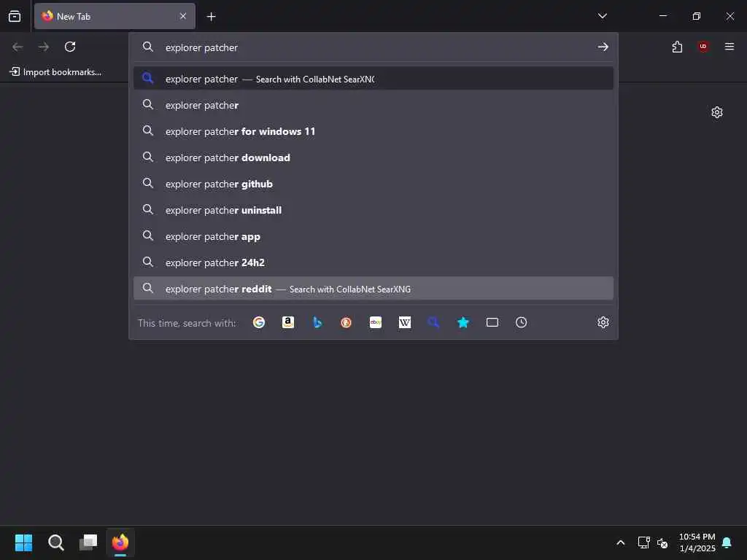Open notifications bell icon
Image resolution: width=747 pixels, height=560 pixels.
tap(727, 542)
